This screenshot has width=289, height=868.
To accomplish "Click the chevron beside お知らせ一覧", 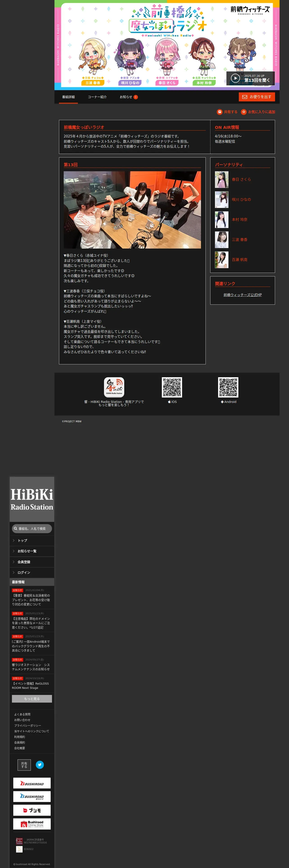I will tap(14, 551).
